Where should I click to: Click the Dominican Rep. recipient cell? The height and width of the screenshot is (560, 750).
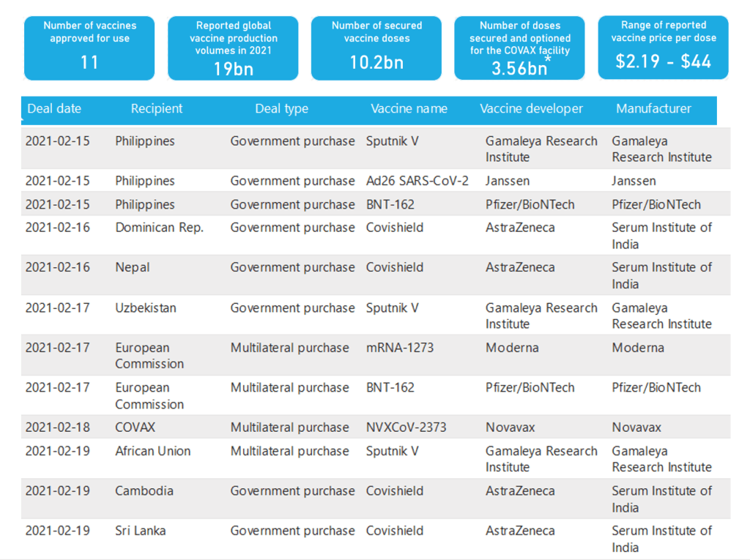pos(160,228)
